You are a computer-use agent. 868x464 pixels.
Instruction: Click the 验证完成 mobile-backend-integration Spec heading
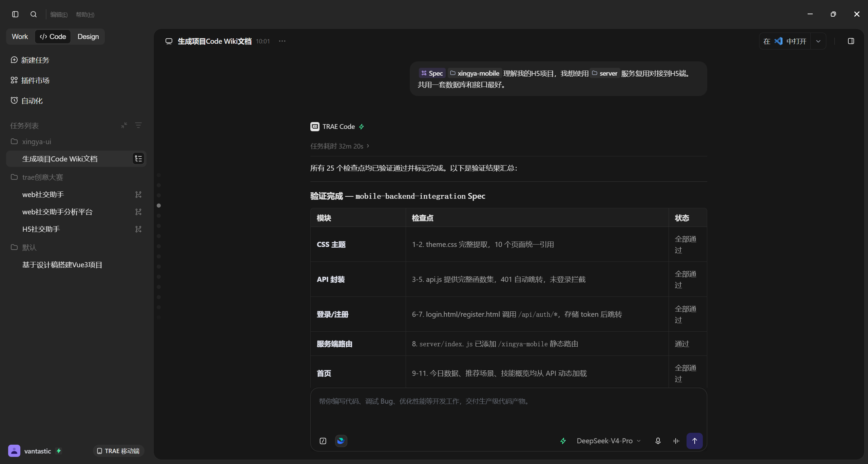click(x=398, y=196)
